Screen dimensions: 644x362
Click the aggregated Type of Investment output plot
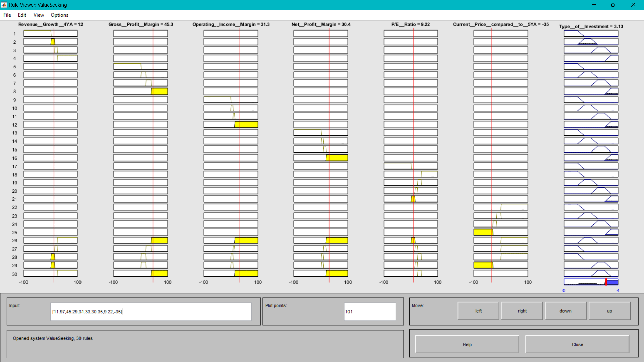click(x=591, y=282)
